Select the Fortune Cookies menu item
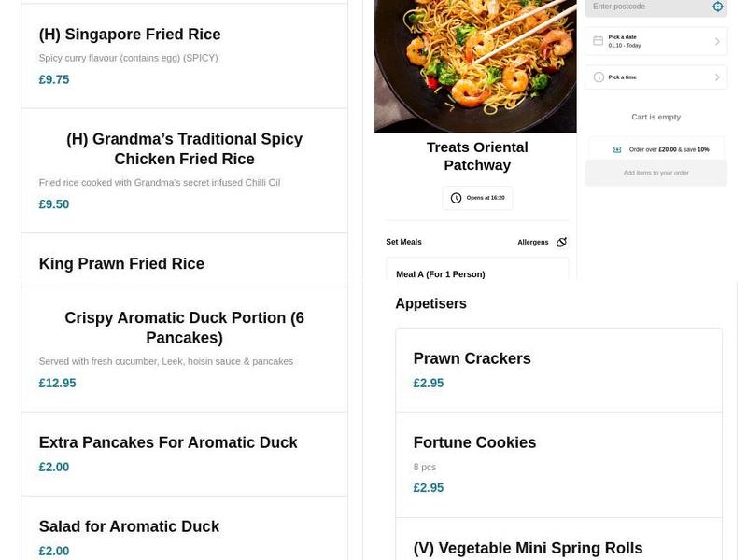The width and height of the screenshot is (747, 560). (x=474, y=441)
